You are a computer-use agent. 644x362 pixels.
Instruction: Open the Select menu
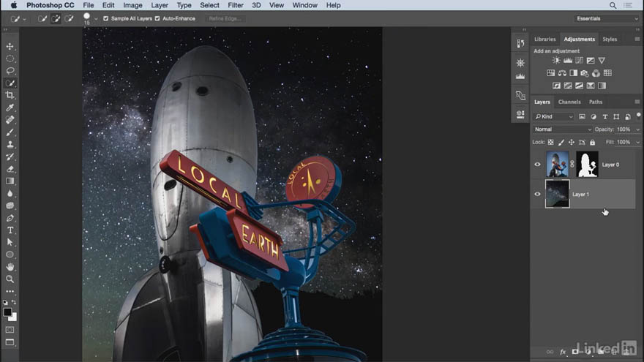(x=209, y=5)
